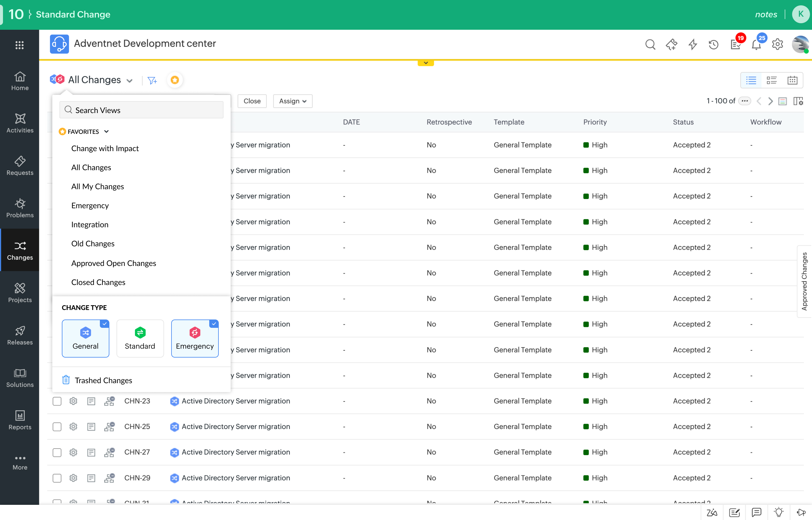Expand the yellow header collapse chevron

426,63
